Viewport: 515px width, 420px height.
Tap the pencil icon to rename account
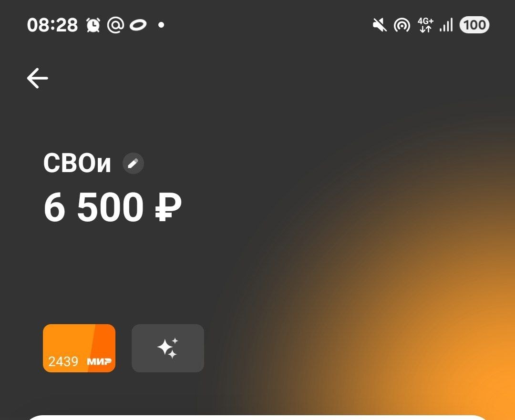point(133,163)
